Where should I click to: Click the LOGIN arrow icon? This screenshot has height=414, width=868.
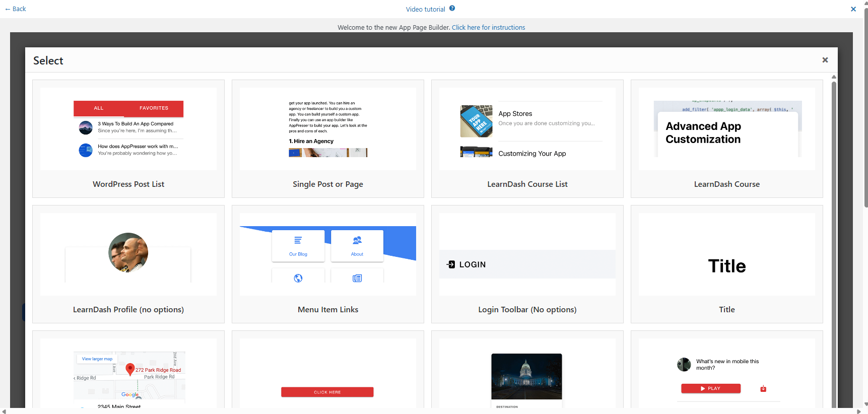(451, 264)
